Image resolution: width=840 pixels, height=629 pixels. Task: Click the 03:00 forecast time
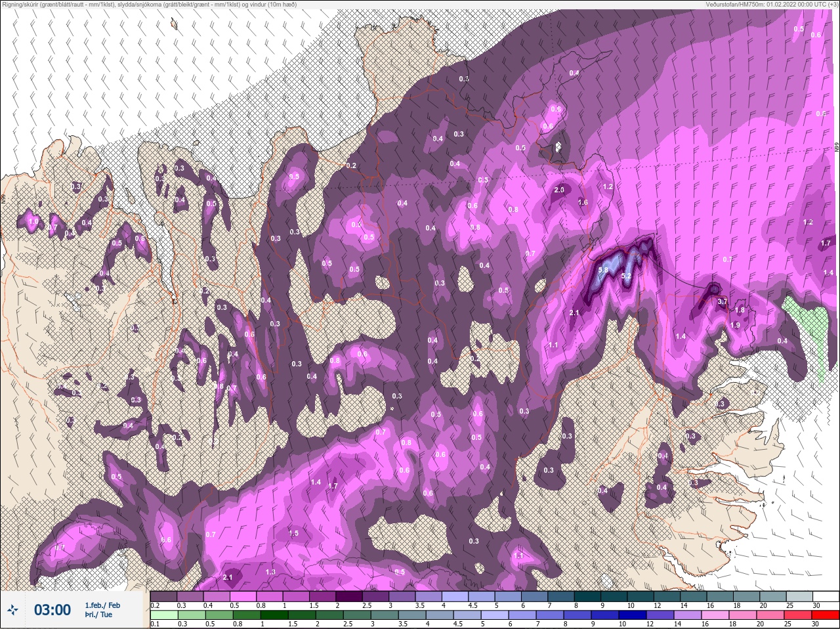pos(52,610)
